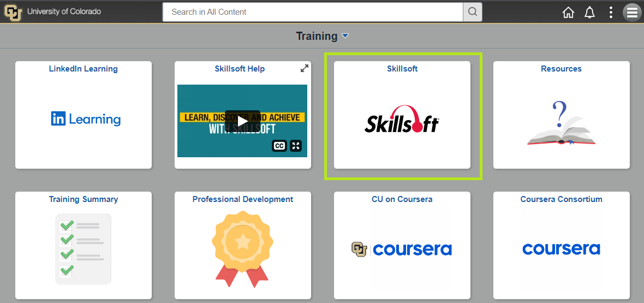Open the Coursera Consortium tile title
This screenshot has height=303, width=644.
(x=561, y=199)
